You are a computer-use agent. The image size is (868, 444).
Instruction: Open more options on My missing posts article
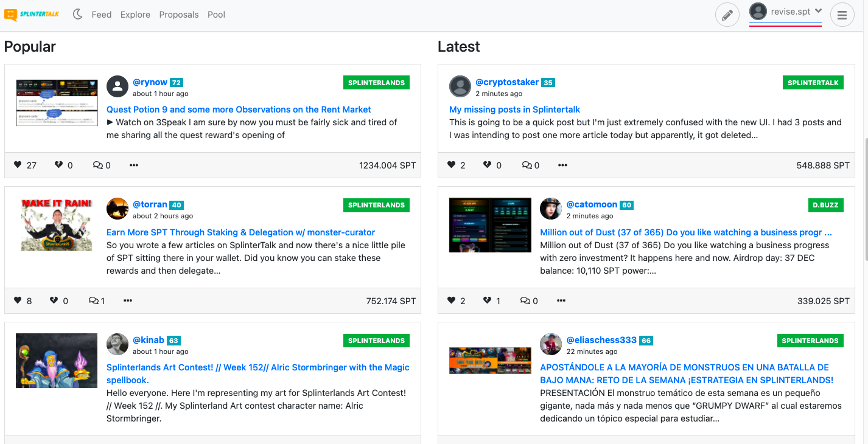click(x=562, y=165)
